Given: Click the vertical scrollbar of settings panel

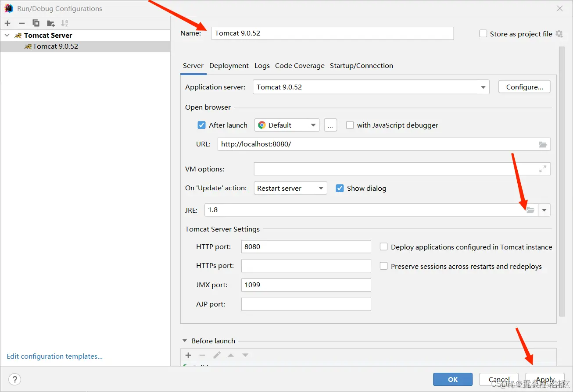Looking at the screenshot, I should pyautogui.click(x=562, y=181).
